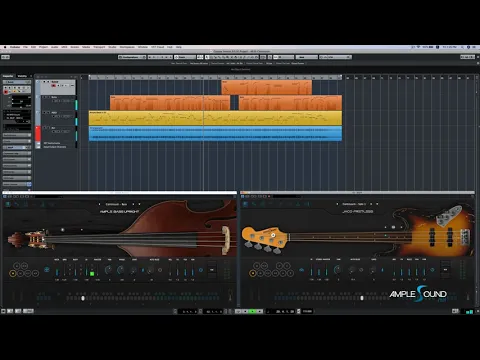Open the Project menu
The height and width of the screenshot is (360, 480).
coord(43,47)
